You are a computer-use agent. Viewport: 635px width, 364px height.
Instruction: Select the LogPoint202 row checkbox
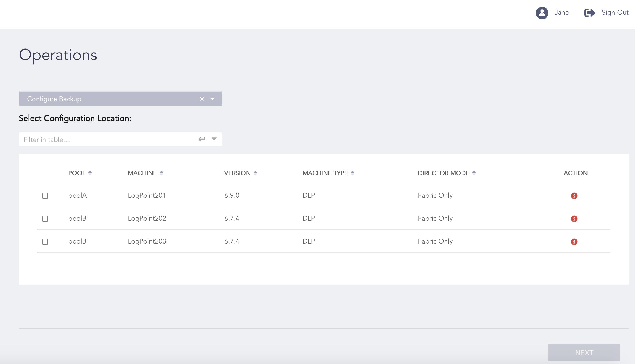(x=45, y=219)
